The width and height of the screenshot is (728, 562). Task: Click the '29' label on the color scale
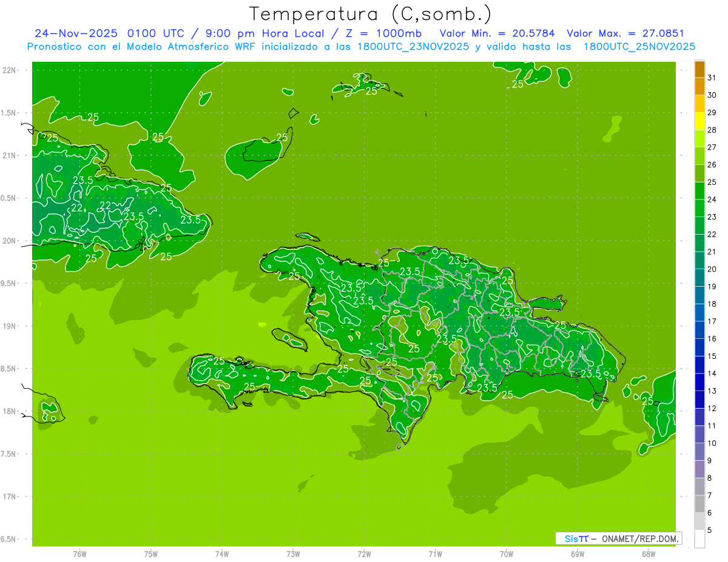click(712, 113)
